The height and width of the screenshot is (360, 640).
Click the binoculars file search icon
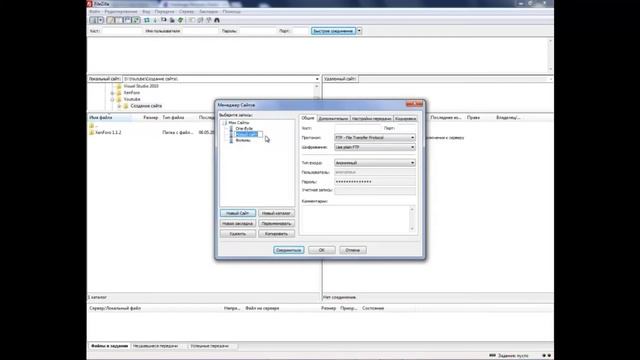[217, 20]
